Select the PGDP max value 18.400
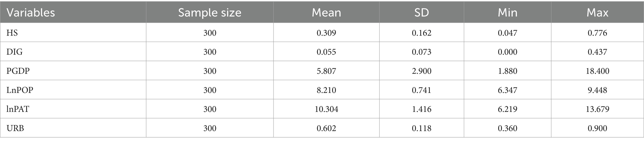This screenshot has height=143, width=644. click(x=597, y=71)
